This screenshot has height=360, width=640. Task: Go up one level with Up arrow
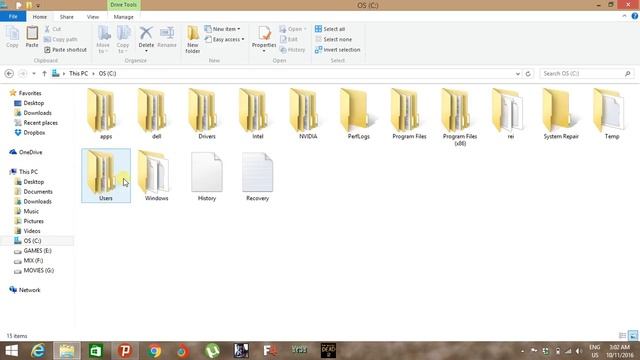[44, 73]
